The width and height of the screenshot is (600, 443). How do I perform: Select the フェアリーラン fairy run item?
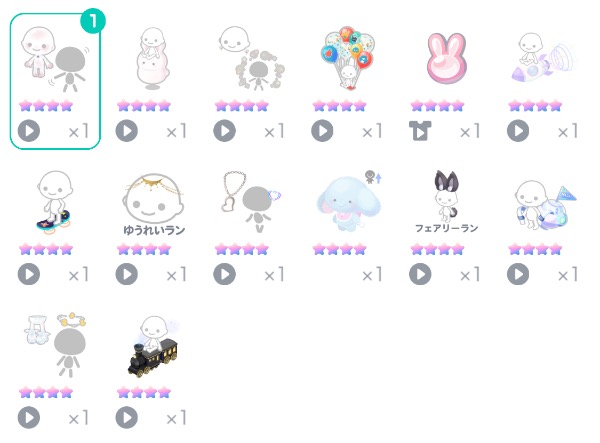coord(447,202)
